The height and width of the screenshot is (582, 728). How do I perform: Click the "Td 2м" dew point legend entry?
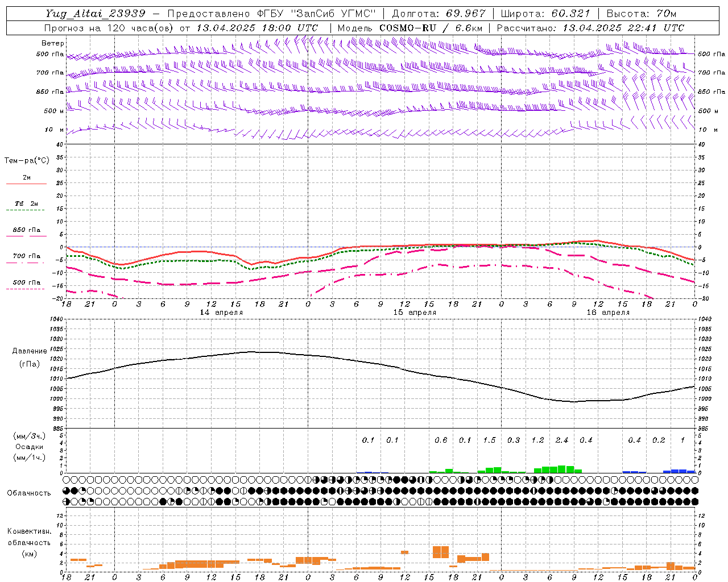pyautogui.click(x=26, y=203)
